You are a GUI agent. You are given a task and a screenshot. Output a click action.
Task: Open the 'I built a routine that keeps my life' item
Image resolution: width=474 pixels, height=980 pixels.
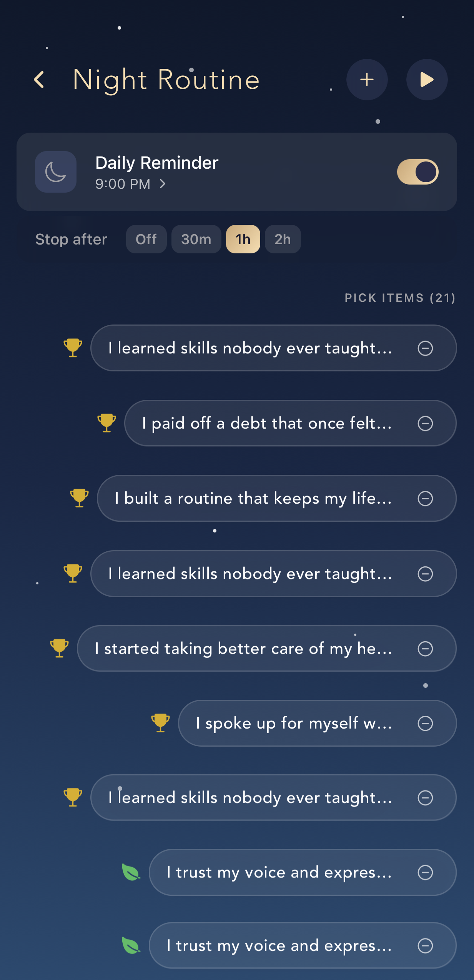[254, 499]
